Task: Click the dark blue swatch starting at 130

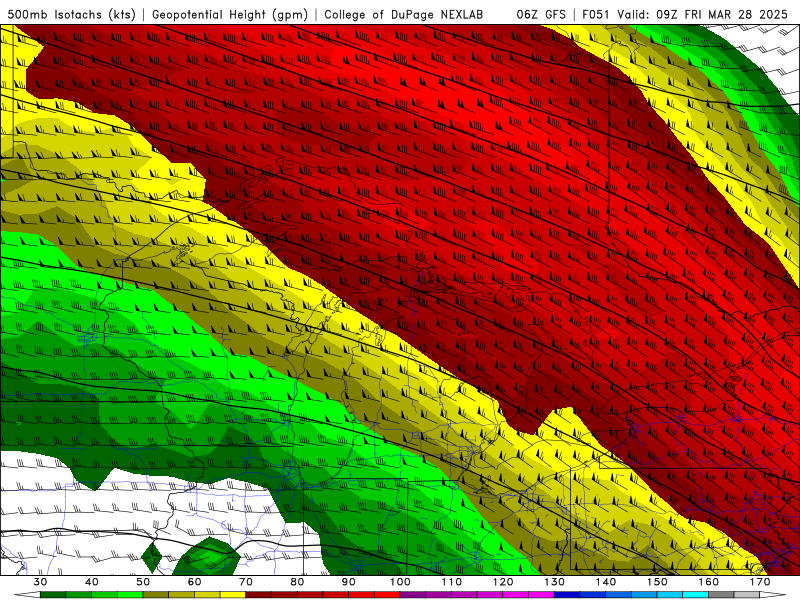Action: point(567,595)
